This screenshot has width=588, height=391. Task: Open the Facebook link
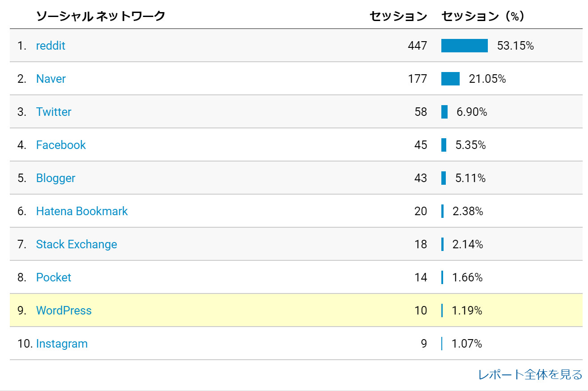[x=61, y=145]
